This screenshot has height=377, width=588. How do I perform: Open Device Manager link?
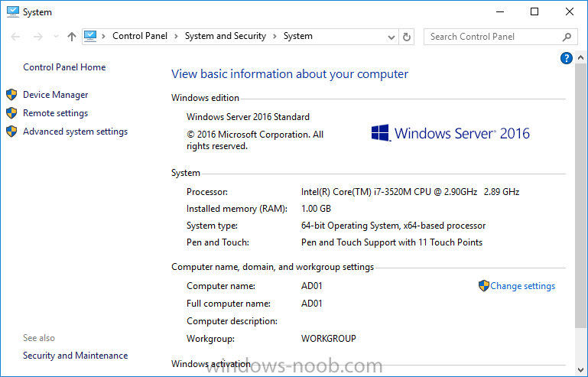pyautogui.click(x=56, y=95)
